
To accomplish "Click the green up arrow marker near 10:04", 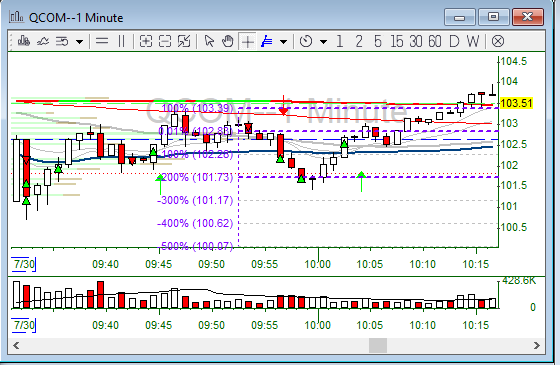I will (361, 181).
